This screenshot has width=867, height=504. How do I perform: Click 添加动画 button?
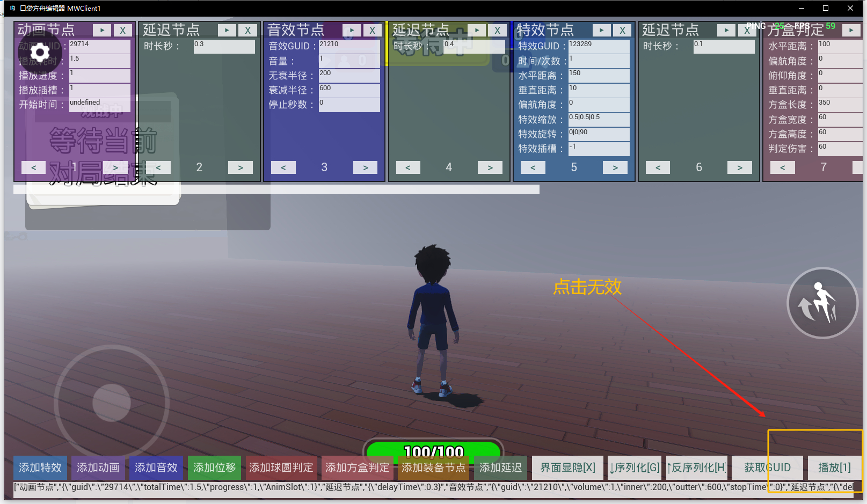point(98,468)
